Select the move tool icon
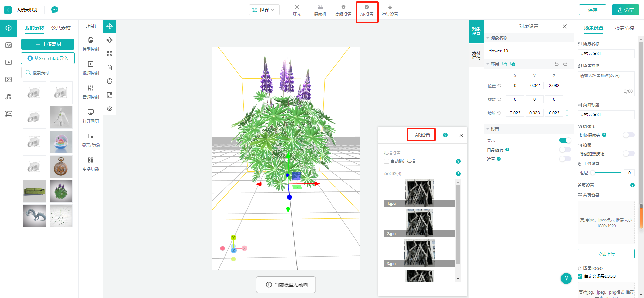 coord(110,26)
